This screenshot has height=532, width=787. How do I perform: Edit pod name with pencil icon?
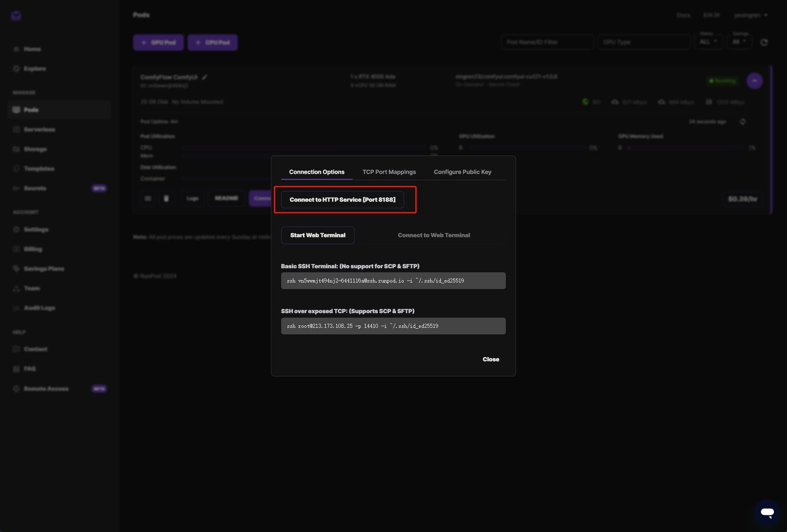tap(205, 77)
